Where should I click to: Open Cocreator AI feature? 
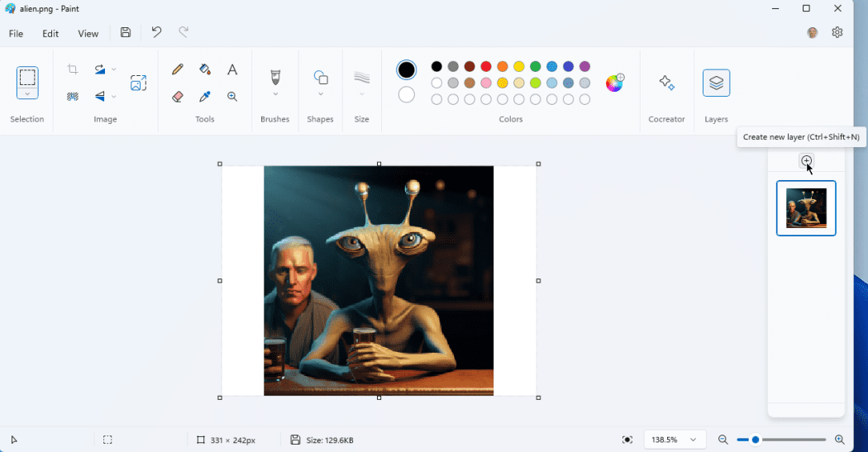click(x=666, y=83)
